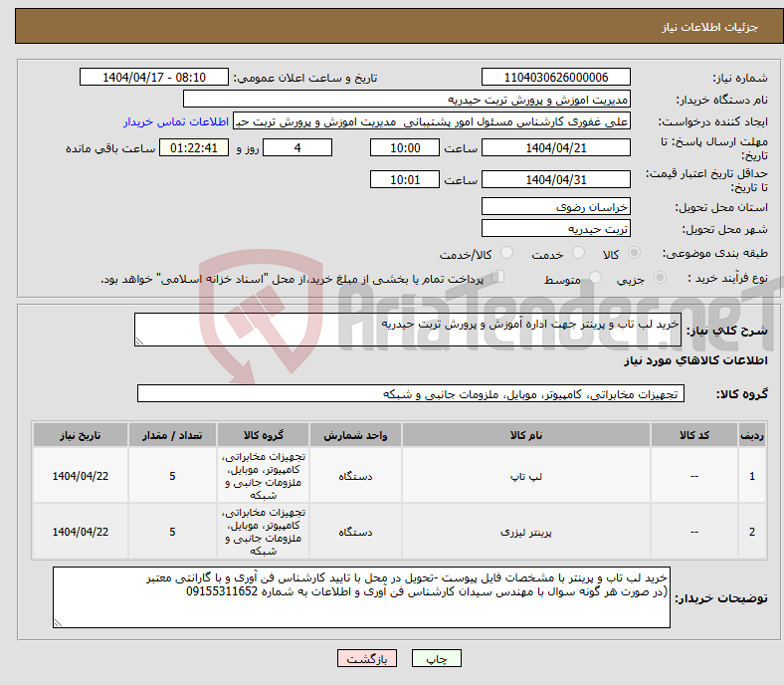Click the طبقه بندی موضوعی label
784x685 pixels.
coord(715,253)
